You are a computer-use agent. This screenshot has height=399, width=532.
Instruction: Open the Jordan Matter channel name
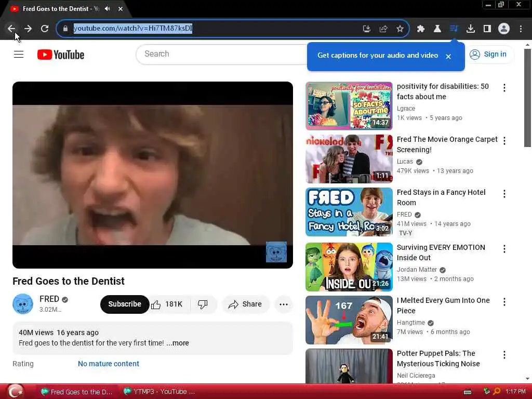(417, 270)
